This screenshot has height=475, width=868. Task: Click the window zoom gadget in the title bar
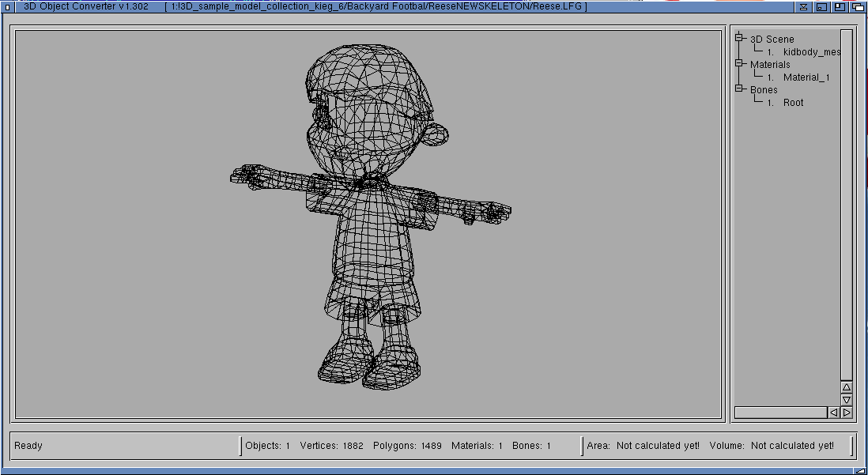(x=840, y=6)
